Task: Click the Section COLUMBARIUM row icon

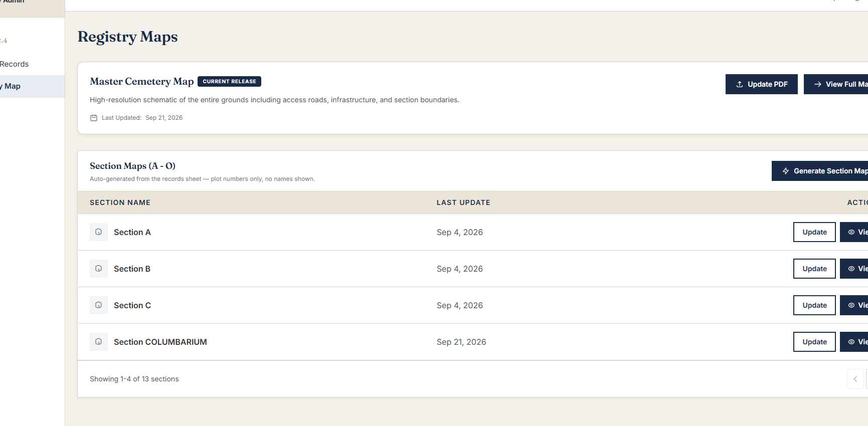Action: [99, 342]
